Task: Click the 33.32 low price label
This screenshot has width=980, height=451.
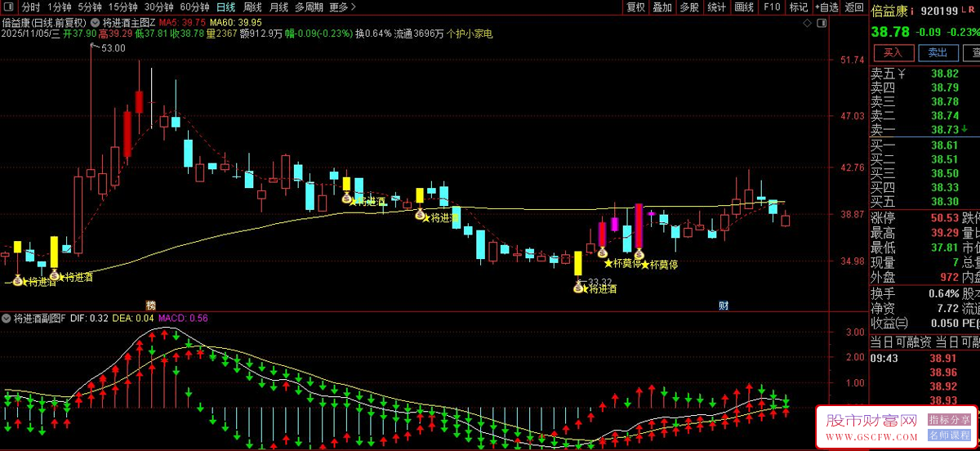Action: pos(599,282)
